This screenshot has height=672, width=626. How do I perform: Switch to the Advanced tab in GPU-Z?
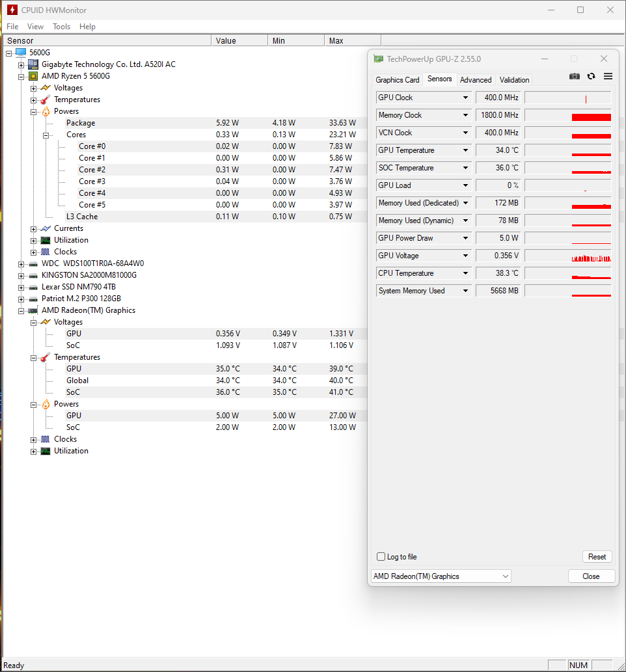[x=476, y=80]
